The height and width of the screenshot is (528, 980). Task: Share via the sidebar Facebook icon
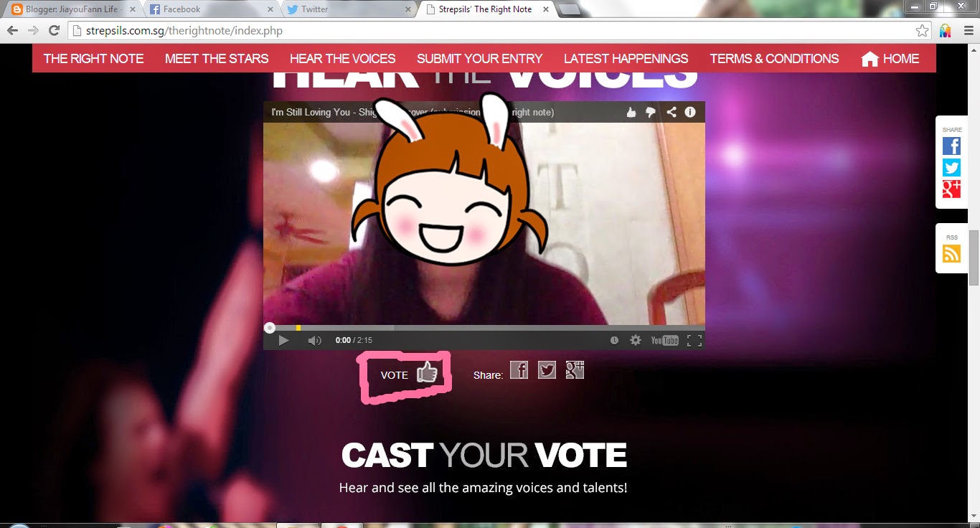pyautogui.click(x=951, y=146)
